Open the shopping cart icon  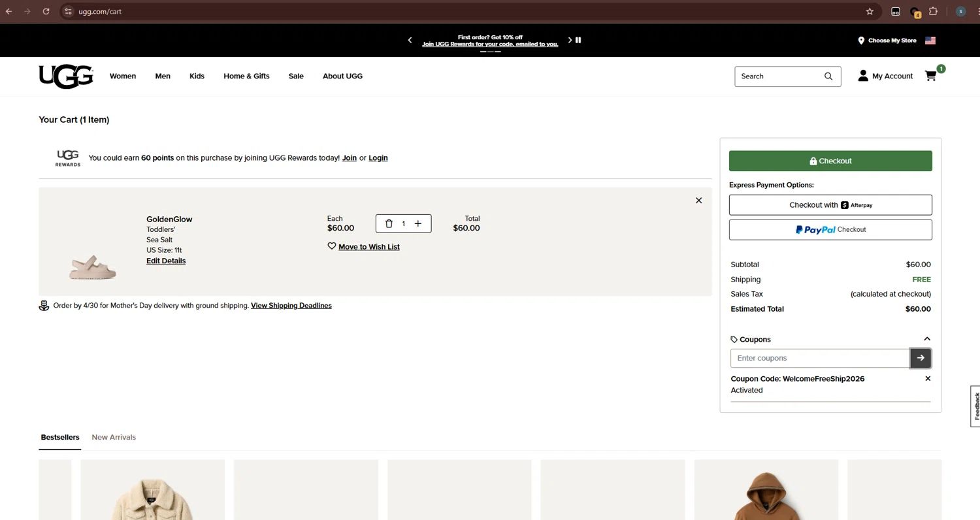[931, 76]
